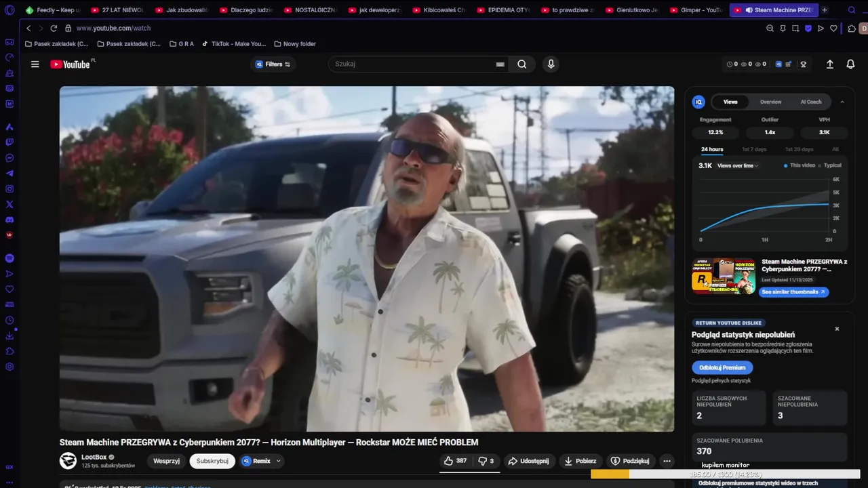Open the IQ Filters dropdown
868x488 pixels.
click(273, 64)
